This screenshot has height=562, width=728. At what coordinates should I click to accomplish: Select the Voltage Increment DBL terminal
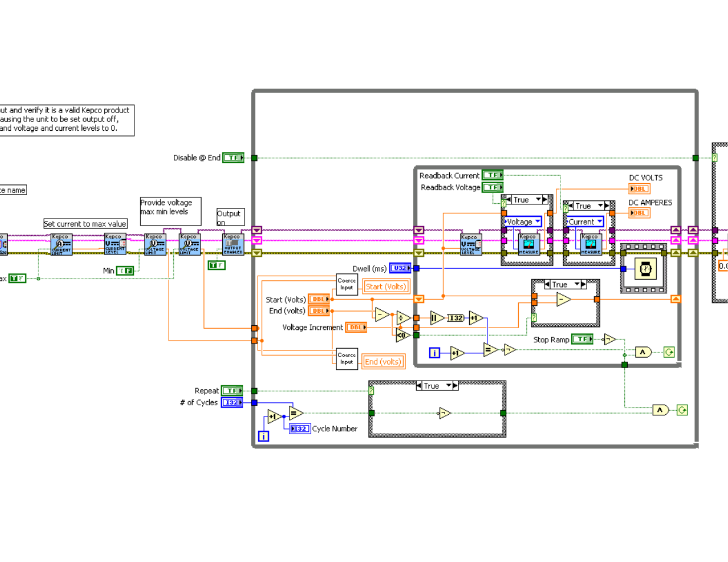pyautogui.click(x=356, y=327)
